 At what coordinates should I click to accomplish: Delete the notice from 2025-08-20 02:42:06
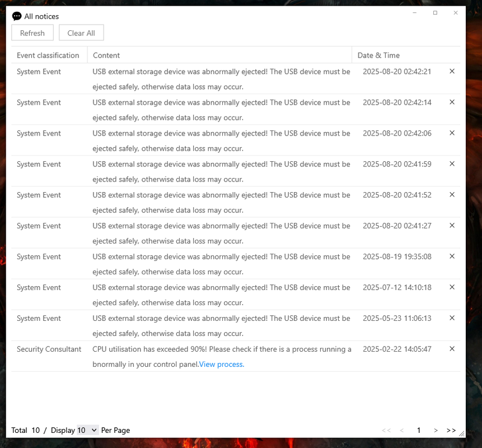click(452, 133)
